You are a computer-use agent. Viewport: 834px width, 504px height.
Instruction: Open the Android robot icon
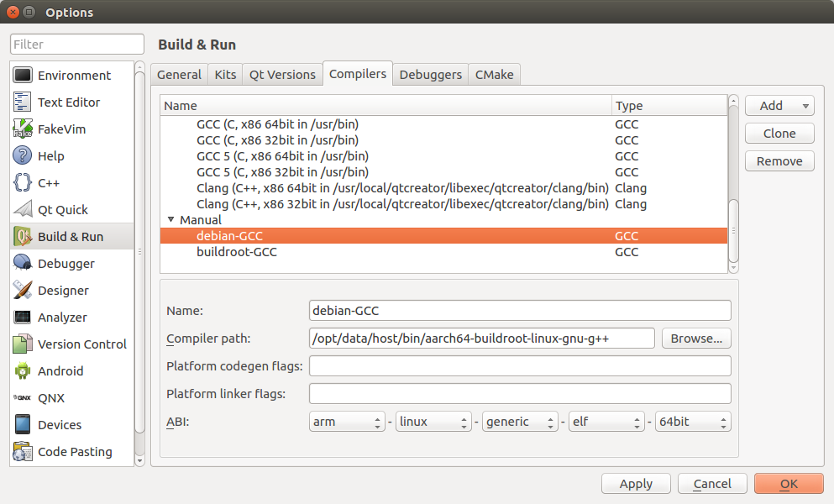coord(23,371)
